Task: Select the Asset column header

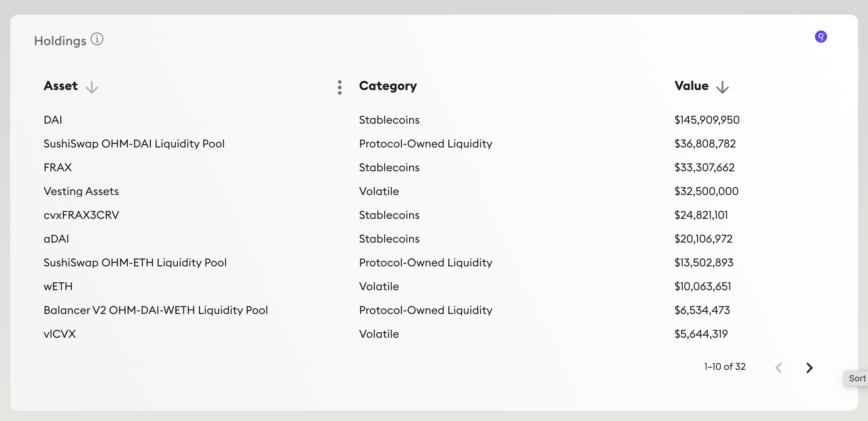Action: pos(61,86)
